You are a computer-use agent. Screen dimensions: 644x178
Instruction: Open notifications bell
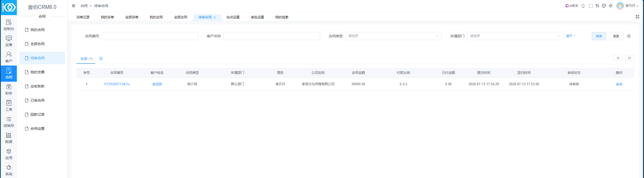coord(583,6)
